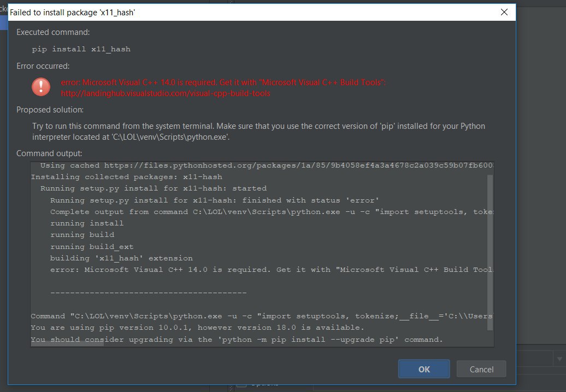566x392 pixels.
Task: Click the interpreter path line 'C:\LOL\venv\Scripts\python.exe'
Action: [131, 137]
